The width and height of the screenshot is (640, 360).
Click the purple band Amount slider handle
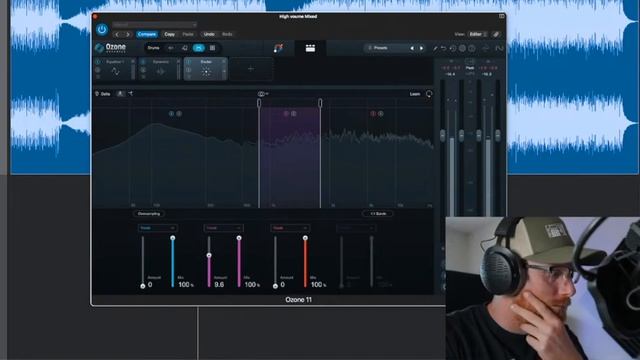point(209,255)
